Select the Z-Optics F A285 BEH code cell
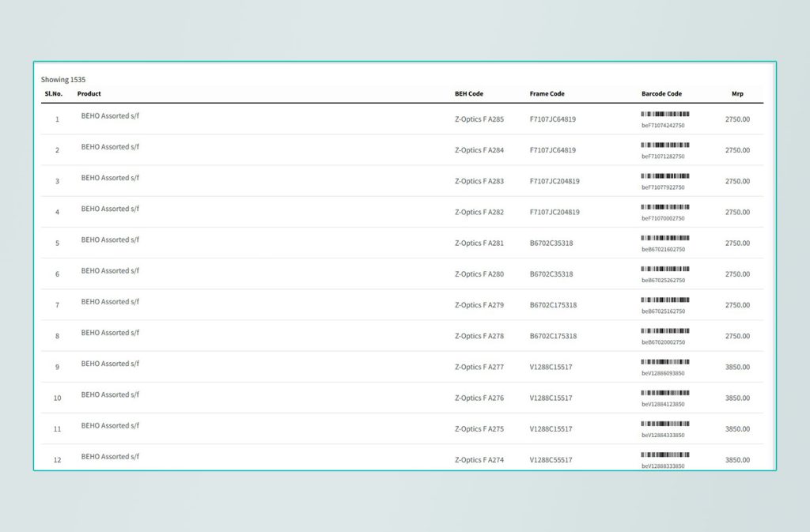The height and width of the screenshot is (532, 810). coord(479,119)
